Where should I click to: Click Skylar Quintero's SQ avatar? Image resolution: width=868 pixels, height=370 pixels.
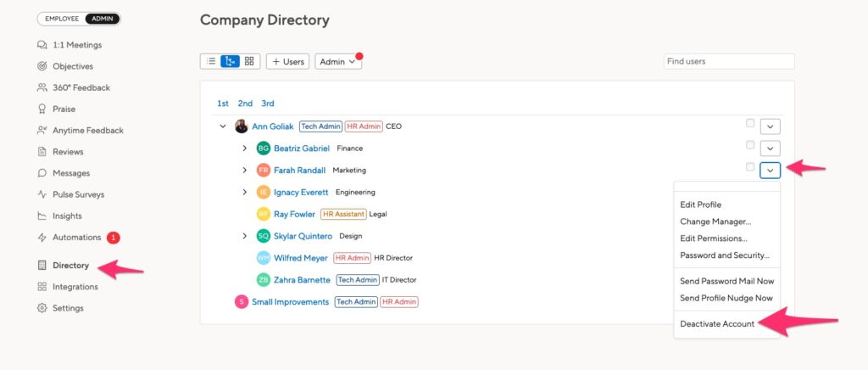click(x=264, y=236)
